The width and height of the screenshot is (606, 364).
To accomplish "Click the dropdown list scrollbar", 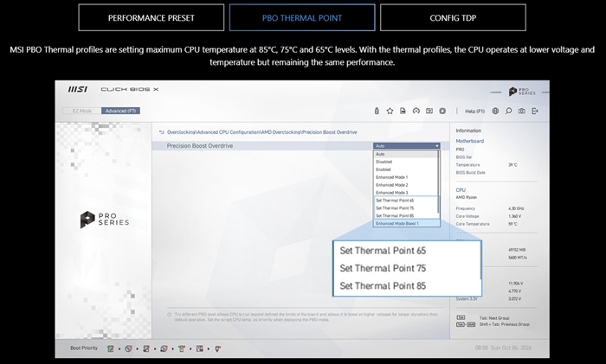I will pyautogui.click(x=439, y=182).
